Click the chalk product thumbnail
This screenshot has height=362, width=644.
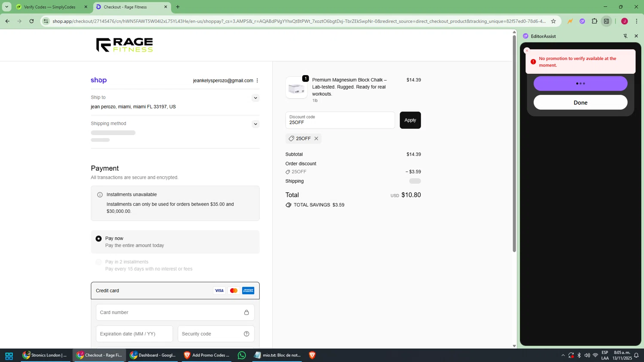pos(296,88)
